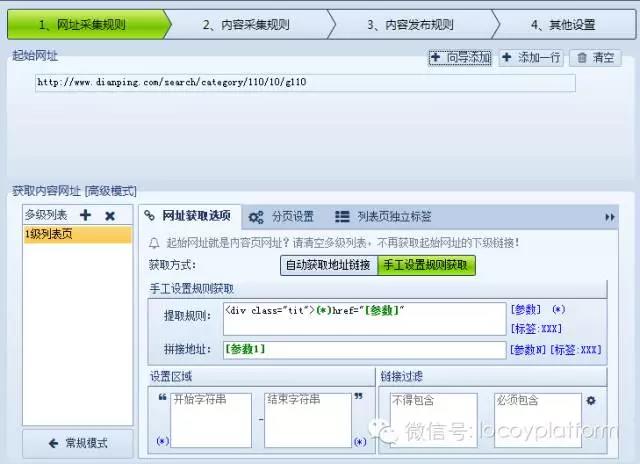Click the list icon on 列表页独立标签 tab
The height and width of the screenshot is (464, 640).
click(342, 216)
